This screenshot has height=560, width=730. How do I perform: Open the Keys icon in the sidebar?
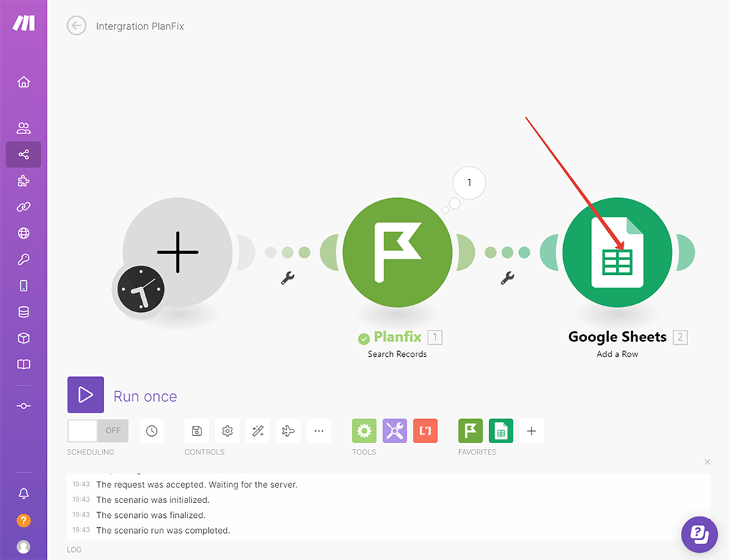click(24, 259)
